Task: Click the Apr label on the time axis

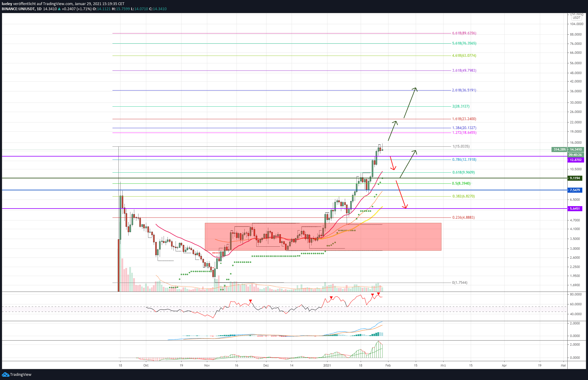Action: coord(504,365)
